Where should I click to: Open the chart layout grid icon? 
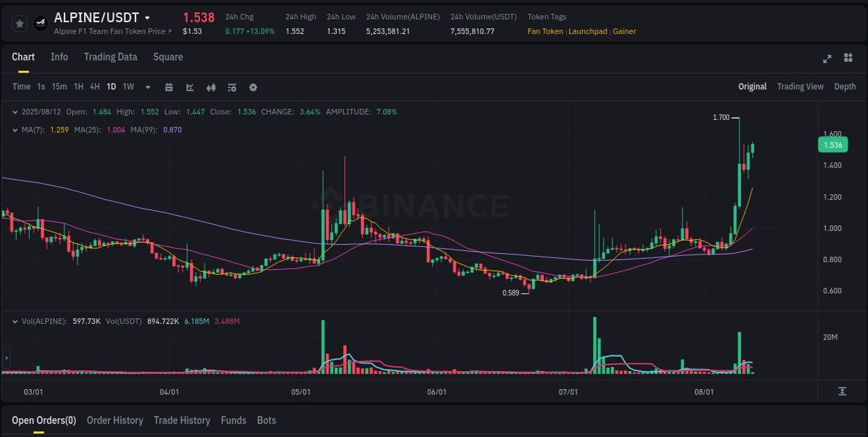point(847,59)
